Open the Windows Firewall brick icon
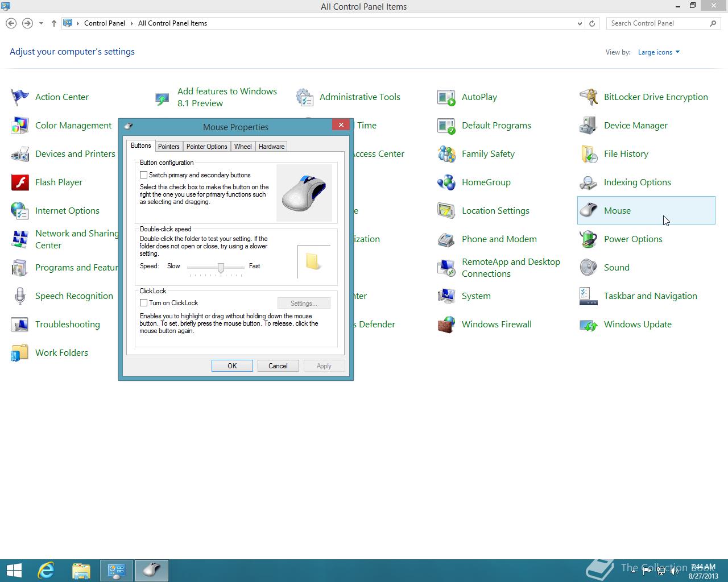Viewport: 728px width, 582px height. (x=446, y=325)
